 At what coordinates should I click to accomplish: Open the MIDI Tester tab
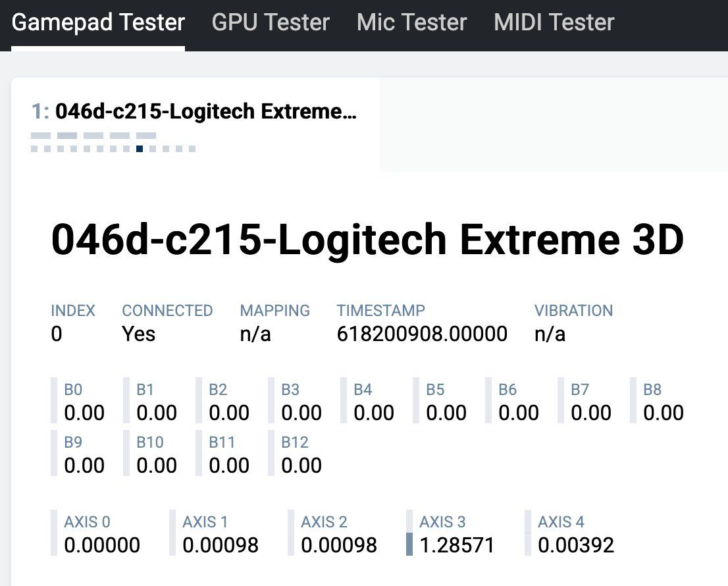pos(554,22)
